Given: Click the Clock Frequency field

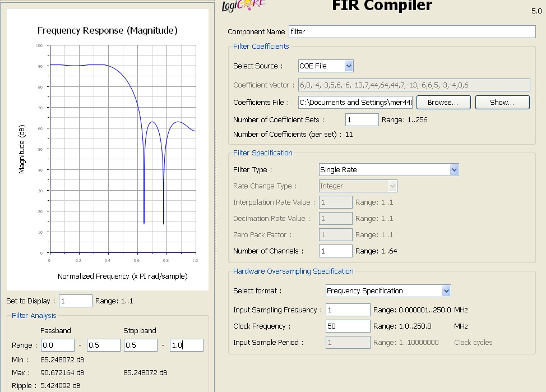Looking at the screenshot, I should [x=348, y=326].
